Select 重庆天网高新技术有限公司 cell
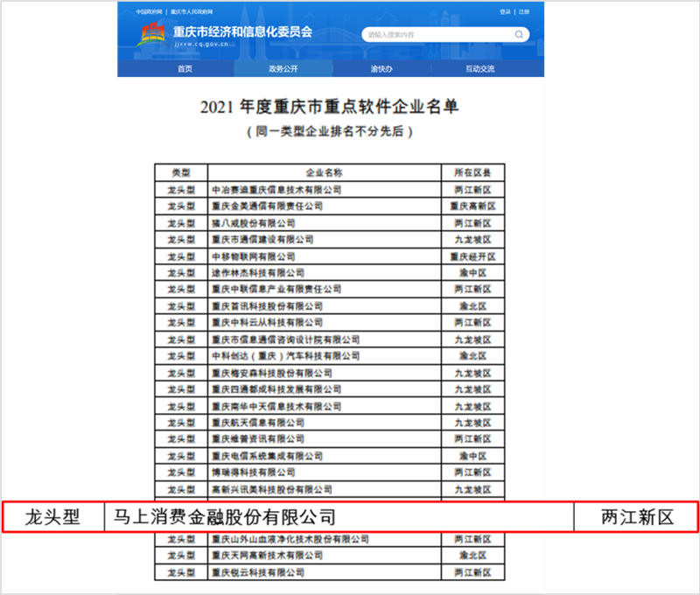Screen dimensions: 700x595 click(x=325, y=556)
